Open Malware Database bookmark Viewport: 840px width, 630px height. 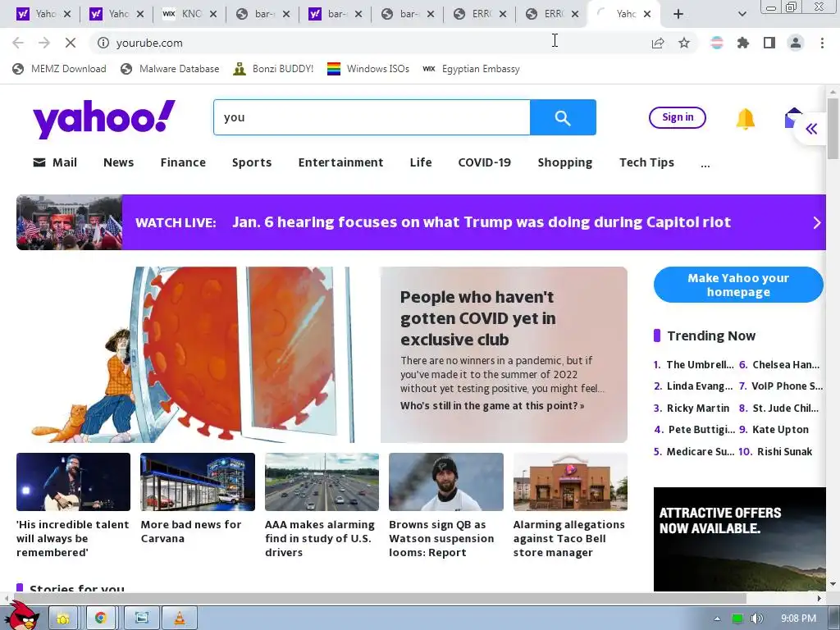point(170,69)
